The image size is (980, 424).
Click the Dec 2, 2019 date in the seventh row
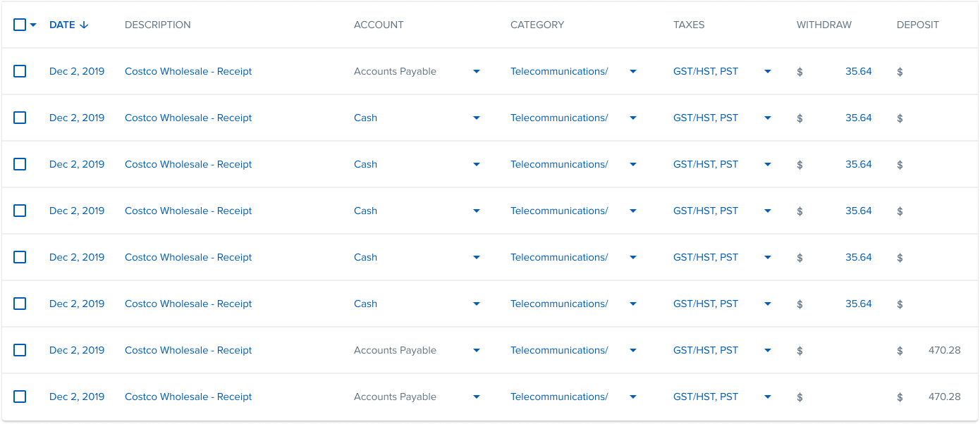point(77,350)
